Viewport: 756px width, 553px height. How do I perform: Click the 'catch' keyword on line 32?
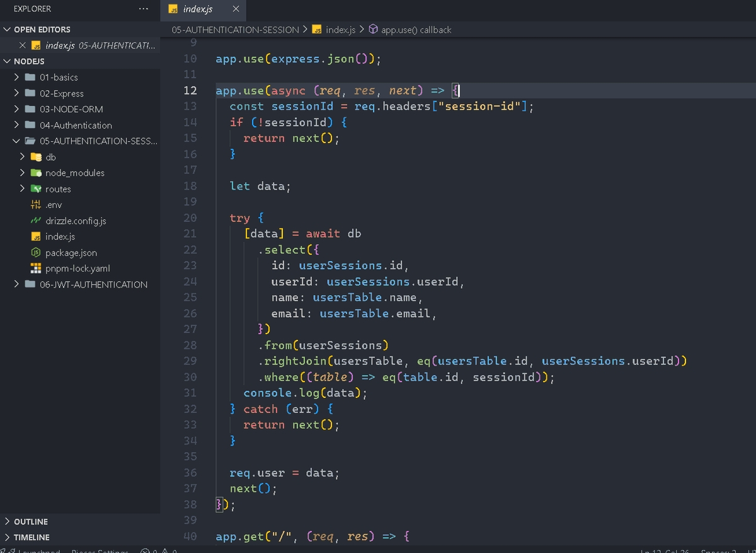coord(261,409)
